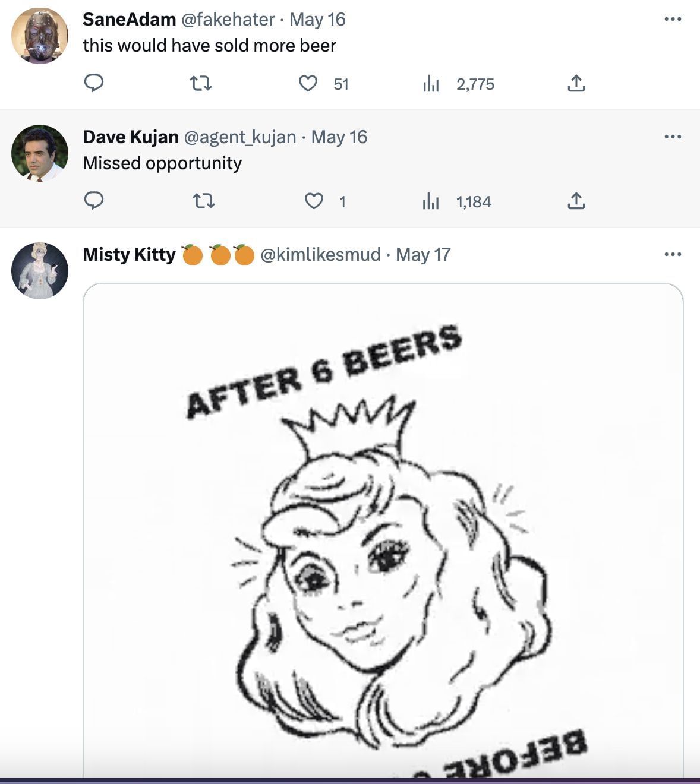Visit the @agent_kujan profile handle
Screen dimensions: 700x784
point(240,137)
